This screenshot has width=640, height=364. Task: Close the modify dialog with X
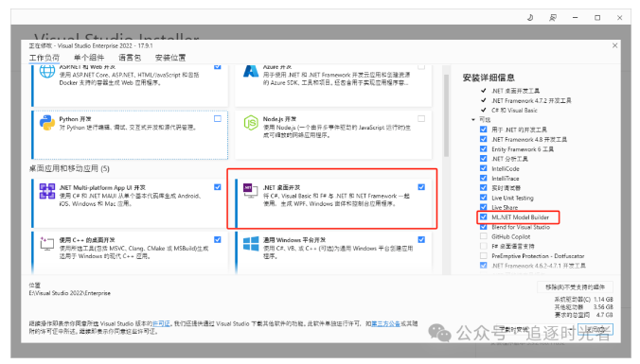pos(614,45)
